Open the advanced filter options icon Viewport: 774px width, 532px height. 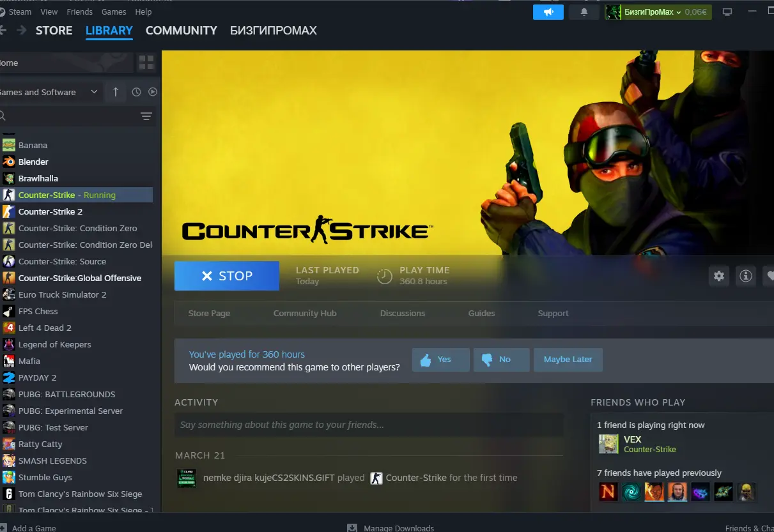tap(146, 116)
